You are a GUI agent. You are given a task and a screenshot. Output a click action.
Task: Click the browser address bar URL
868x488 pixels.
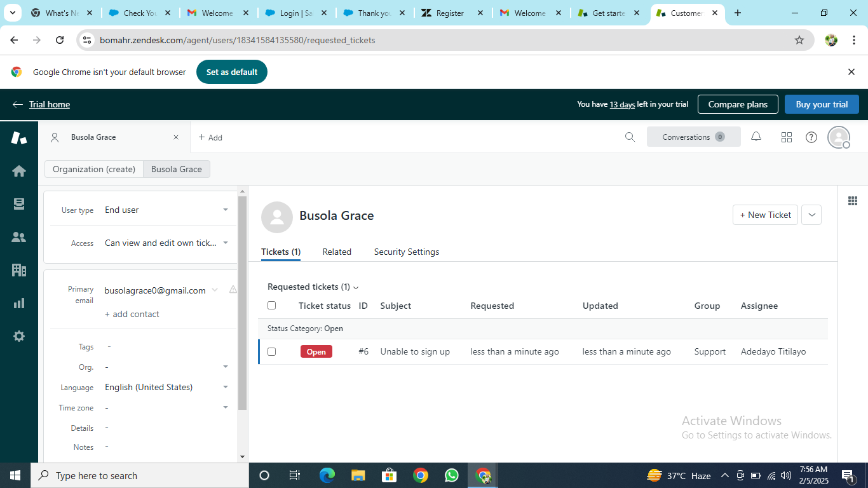238,40
